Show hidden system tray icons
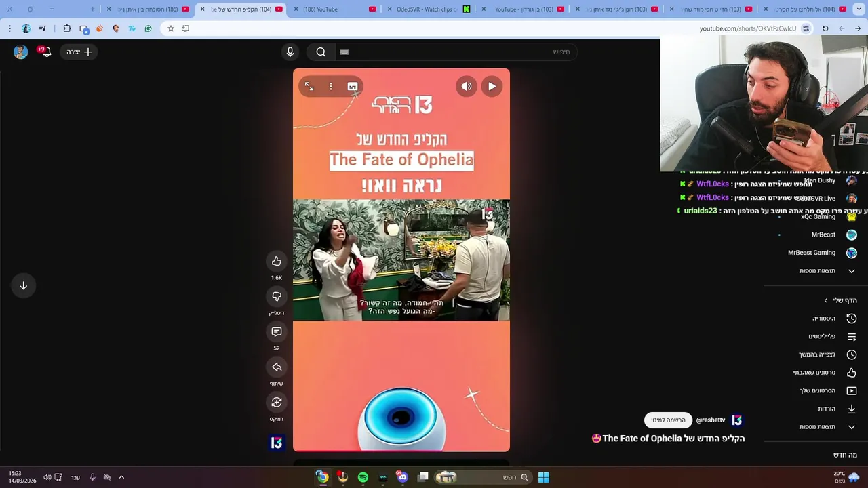Screen dimensions: 868x488 (x=121, y=477)
